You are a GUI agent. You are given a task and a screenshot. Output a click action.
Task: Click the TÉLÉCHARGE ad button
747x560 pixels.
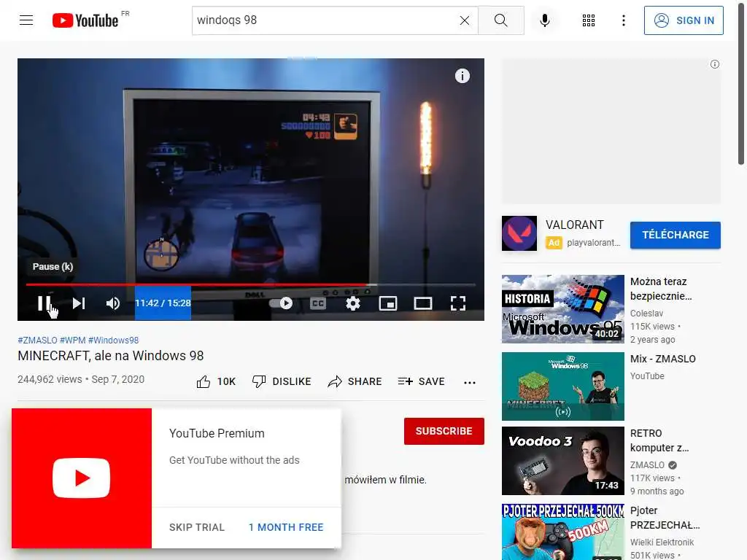tap(675, 235)
